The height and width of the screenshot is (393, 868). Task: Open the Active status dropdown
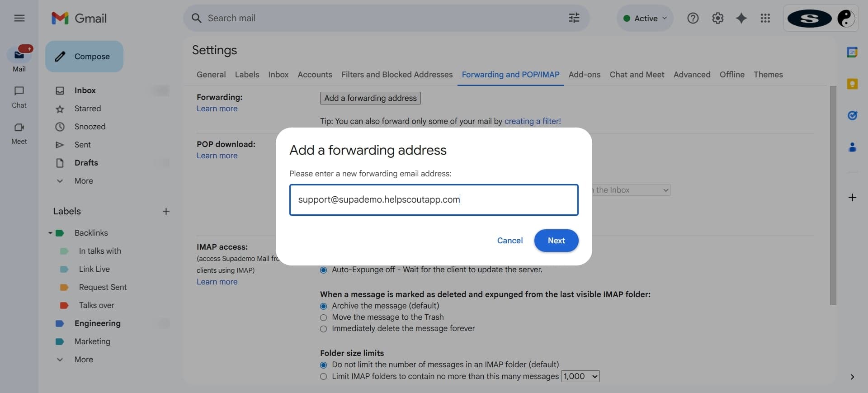(x=645, y=18)
